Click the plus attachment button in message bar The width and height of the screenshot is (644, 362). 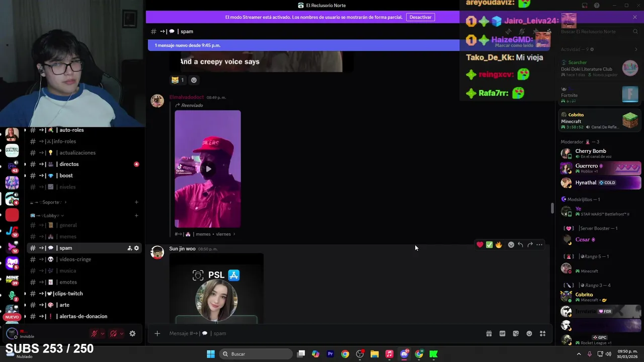pyautogui.click(x=157, y=333)
